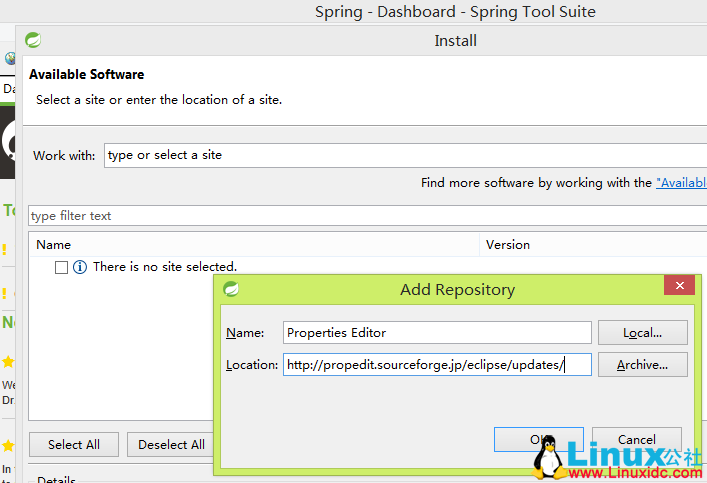Screen dimensions: 707x483
Task: Close the Add Repository dialog with red X
Action: [x=679, y=285]
